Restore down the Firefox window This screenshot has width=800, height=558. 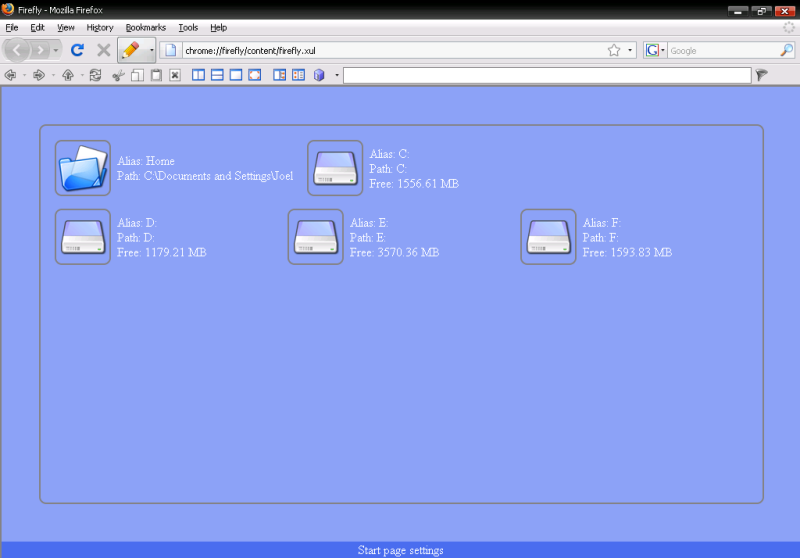[x=761, y=11]
